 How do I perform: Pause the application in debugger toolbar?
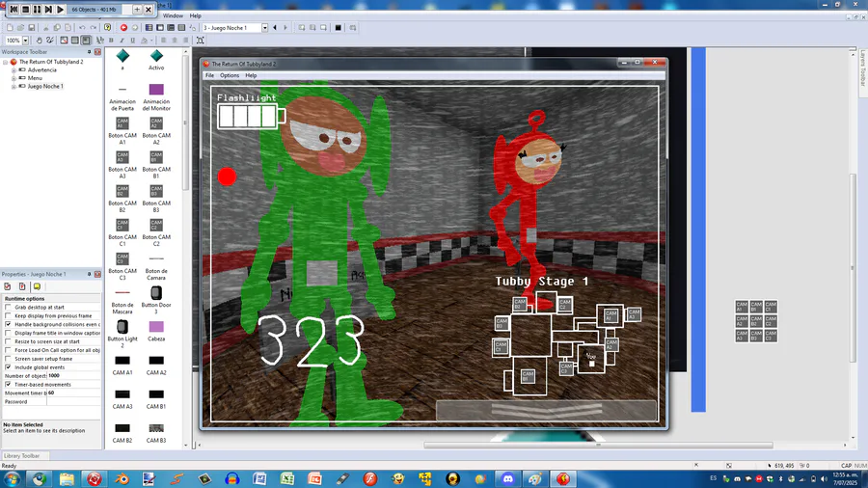[x=37, y=10]
